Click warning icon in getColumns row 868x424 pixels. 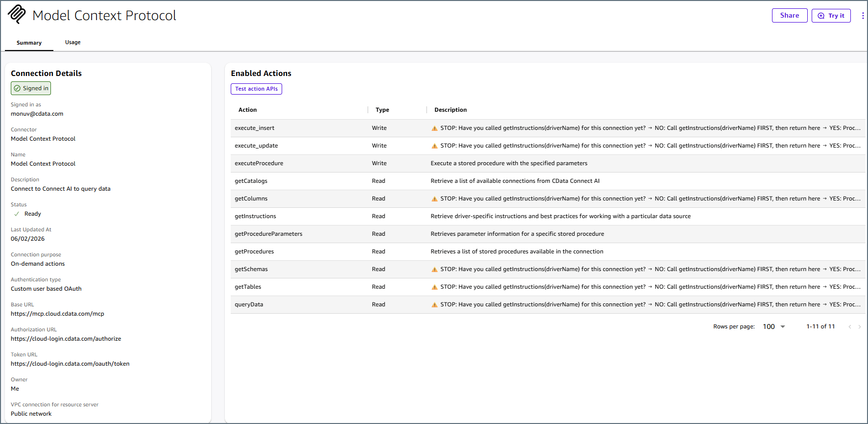(434, 199)
